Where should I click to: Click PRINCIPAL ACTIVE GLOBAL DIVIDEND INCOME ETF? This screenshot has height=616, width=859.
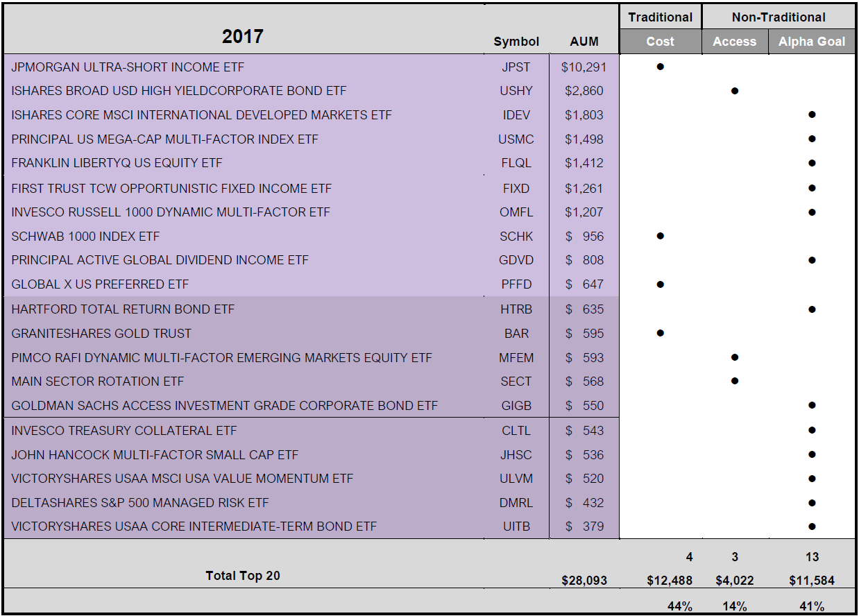pyautogui.click(x=160, y=260)
